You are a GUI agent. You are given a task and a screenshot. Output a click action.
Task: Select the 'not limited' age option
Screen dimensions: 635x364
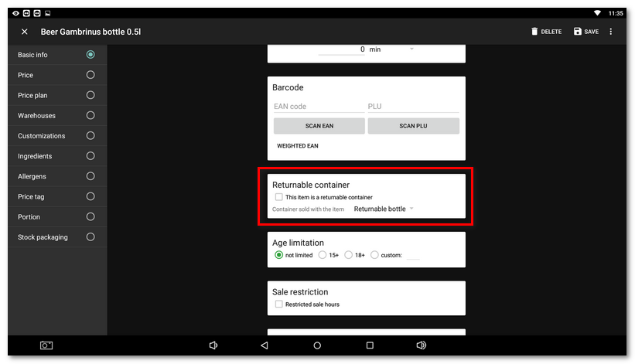(x=278, y=255)
